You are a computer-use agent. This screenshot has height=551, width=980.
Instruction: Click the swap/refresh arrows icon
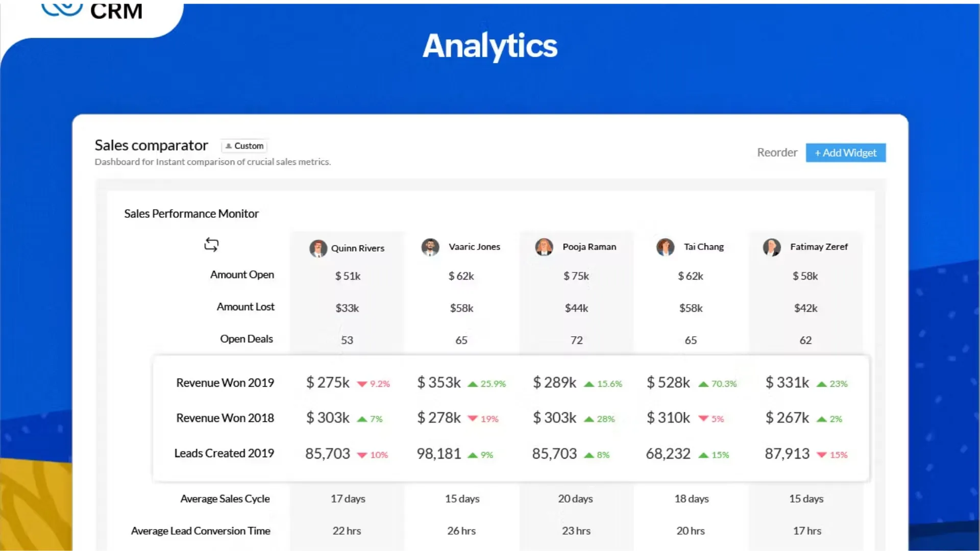click(211, 244)
